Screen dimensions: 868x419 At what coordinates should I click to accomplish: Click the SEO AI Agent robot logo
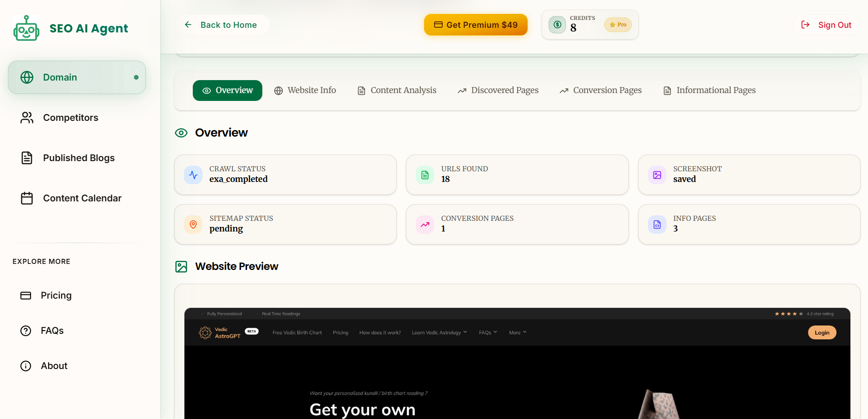[x=26, y=28]
